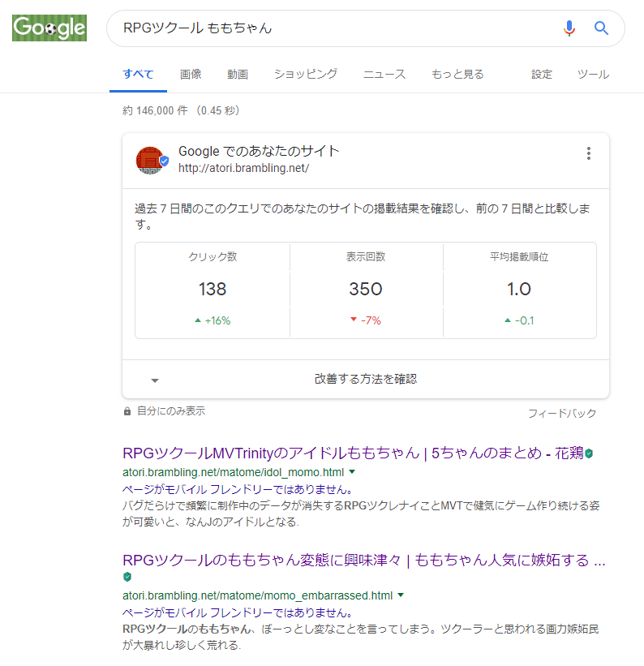This screenshot has width=644, height=666.
Task: Click the クリック数 value 138
Action: click(213, 290)
